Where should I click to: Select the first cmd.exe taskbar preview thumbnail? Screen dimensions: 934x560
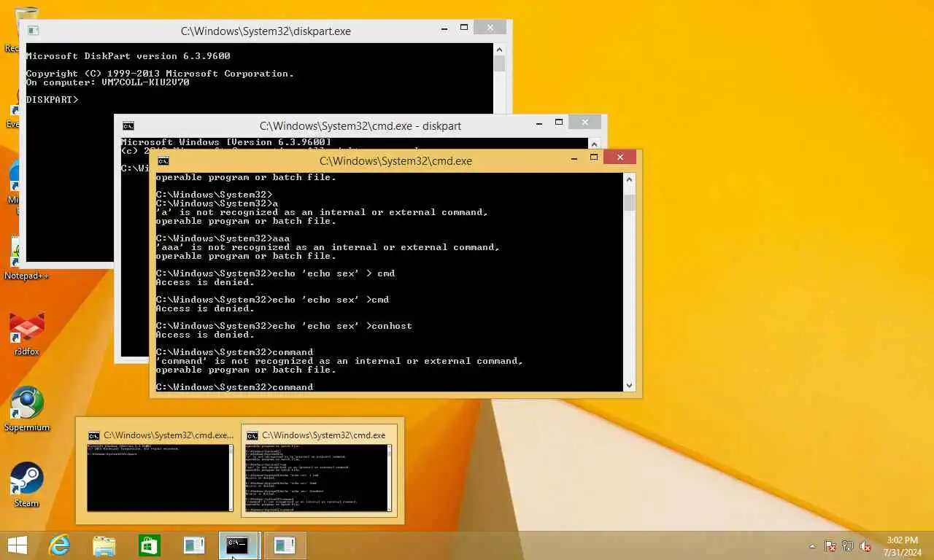coord(161,471)
